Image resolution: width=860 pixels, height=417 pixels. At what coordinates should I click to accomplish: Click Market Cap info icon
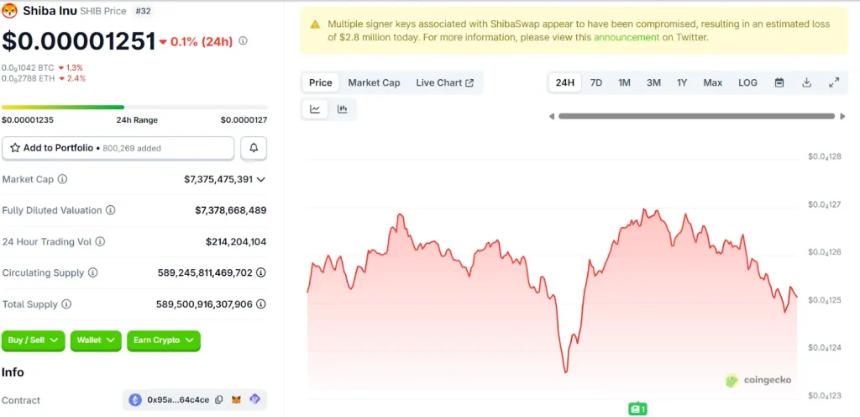(x=62, y=179)
